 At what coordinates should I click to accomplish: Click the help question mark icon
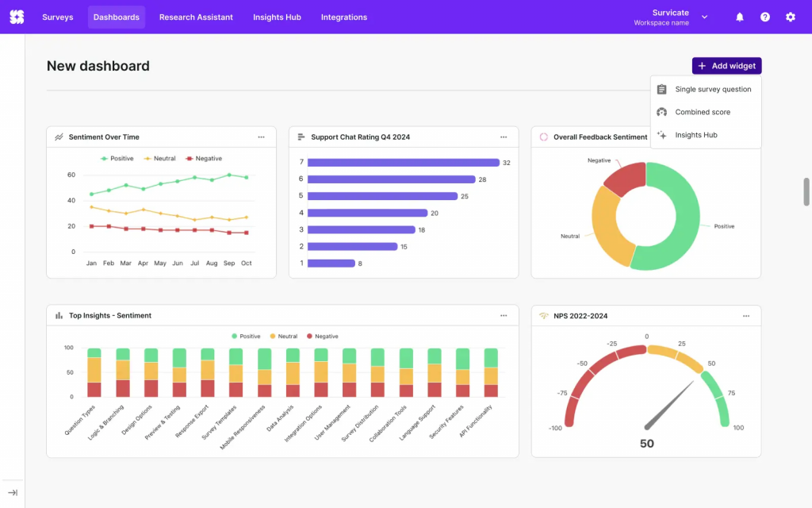(764, 16)
